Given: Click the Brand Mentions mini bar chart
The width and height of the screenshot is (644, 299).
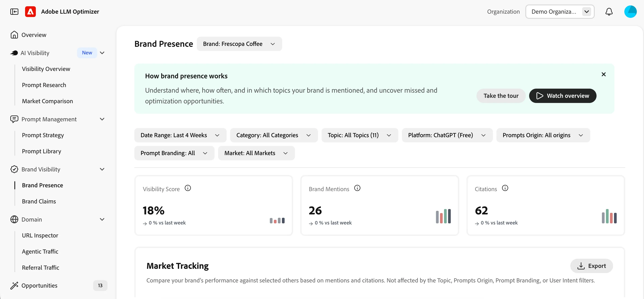Looking at the screenshot, I should point(443,216).
